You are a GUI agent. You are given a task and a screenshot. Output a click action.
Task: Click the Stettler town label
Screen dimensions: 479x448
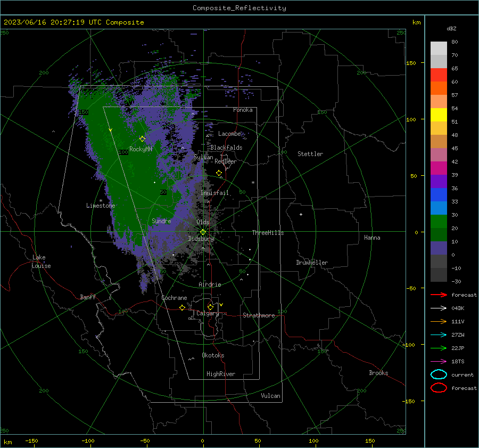click(x=310, y=154)
